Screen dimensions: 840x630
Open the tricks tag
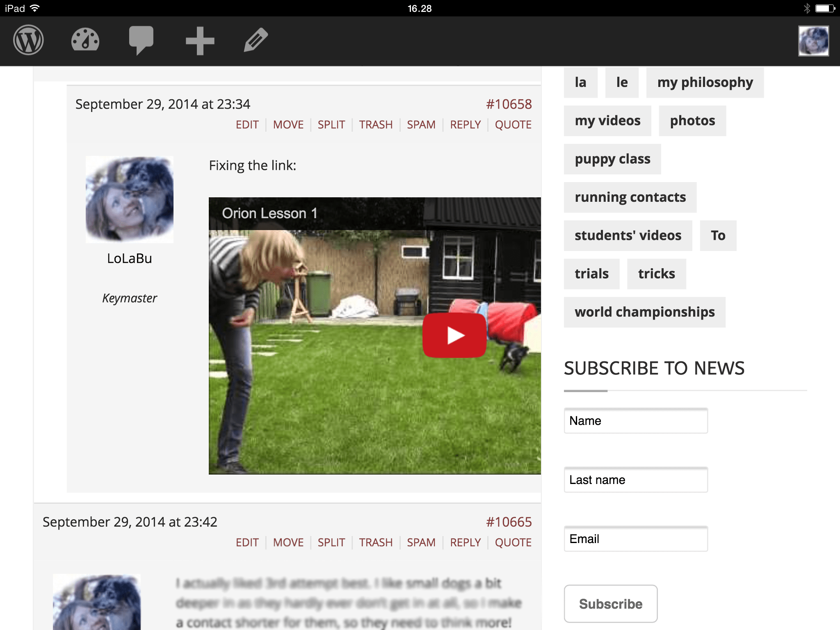click(657, 274)
